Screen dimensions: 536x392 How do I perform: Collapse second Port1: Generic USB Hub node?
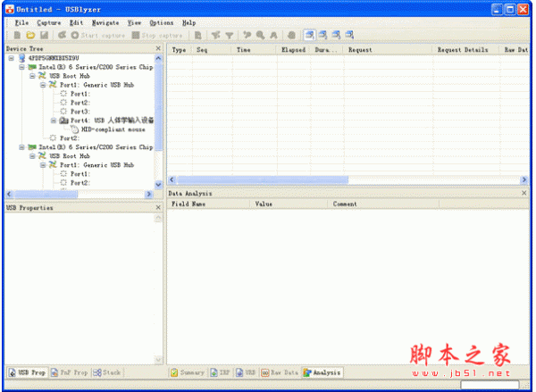43,164
